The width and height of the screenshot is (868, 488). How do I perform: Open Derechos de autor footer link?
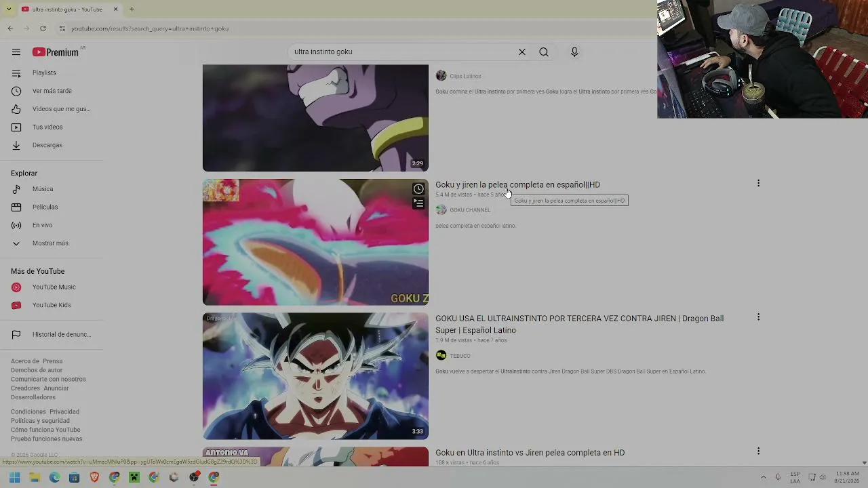(x=37, y=371)
